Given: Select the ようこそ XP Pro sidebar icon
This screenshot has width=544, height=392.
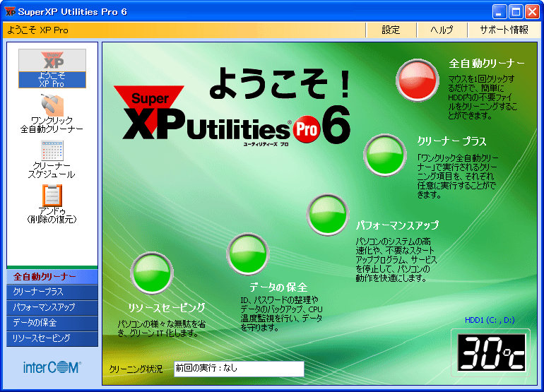Looking at the screenshot, I should [52, 69].
